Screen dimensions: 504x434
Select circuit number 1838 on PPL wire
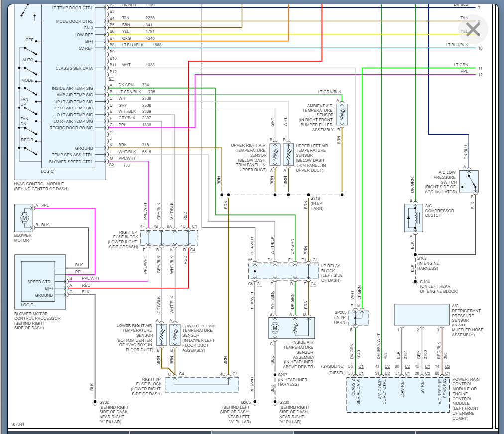point(146,125)
